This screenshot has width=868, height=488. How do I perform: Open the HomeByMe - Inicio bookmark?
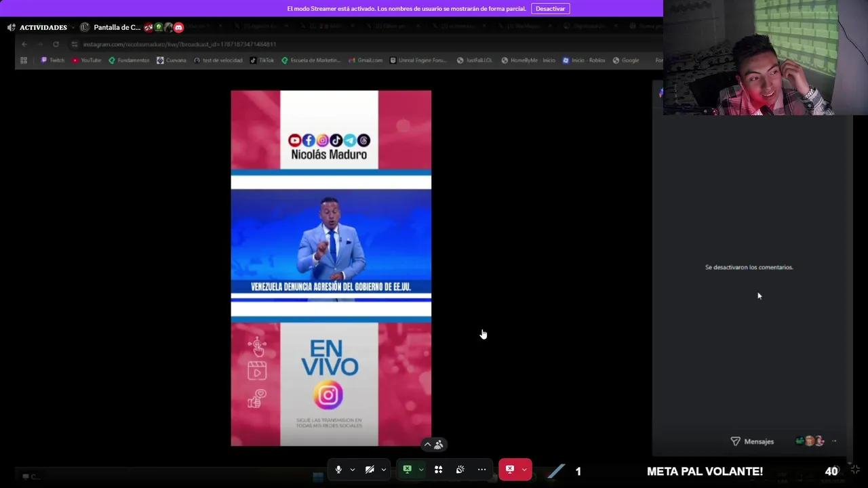pos(528,60)
